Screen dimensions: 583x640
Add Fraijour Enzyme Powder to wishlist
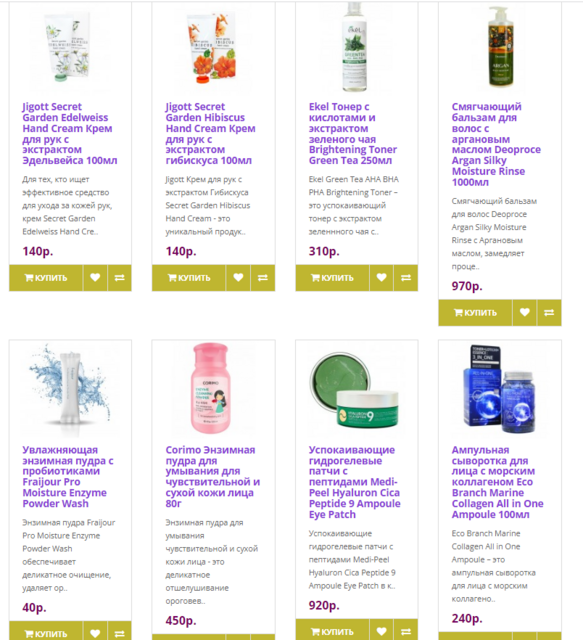(x=95, y=632)
